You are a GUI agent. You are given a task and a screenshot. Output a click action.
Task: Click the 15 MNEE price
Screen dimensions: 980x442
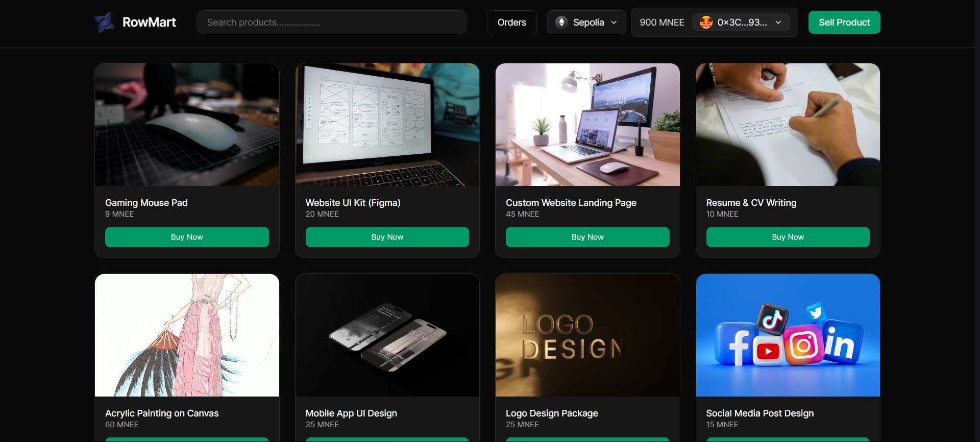click(x=722, y=425)
